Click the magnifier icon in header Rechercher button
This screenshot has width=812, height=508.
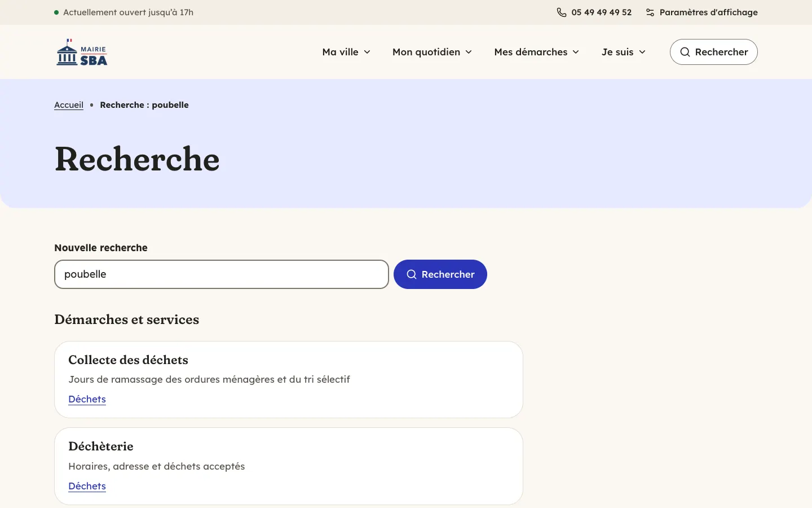click(x=685, y=52)
